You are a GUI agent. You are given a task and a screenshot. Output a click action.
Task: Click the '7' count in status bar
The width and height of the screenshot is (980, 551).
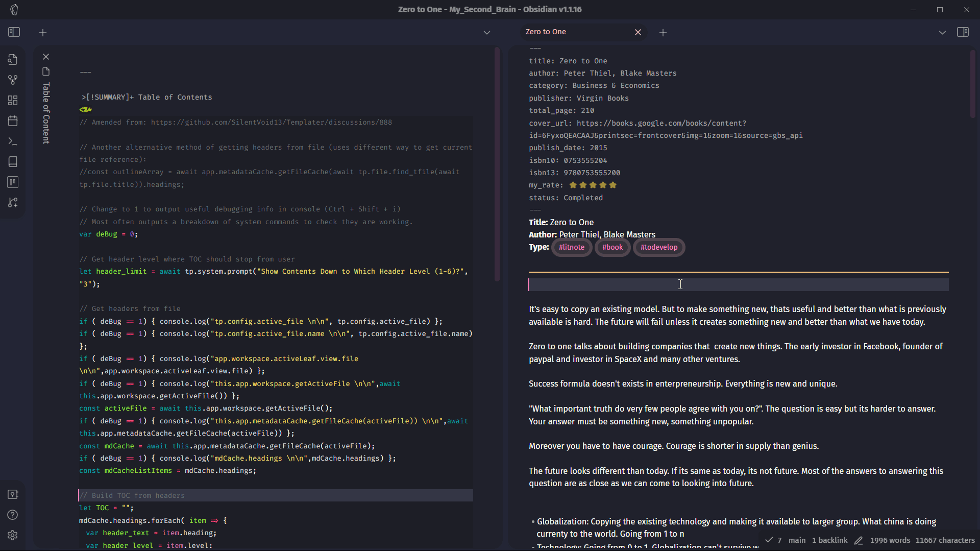779,540
